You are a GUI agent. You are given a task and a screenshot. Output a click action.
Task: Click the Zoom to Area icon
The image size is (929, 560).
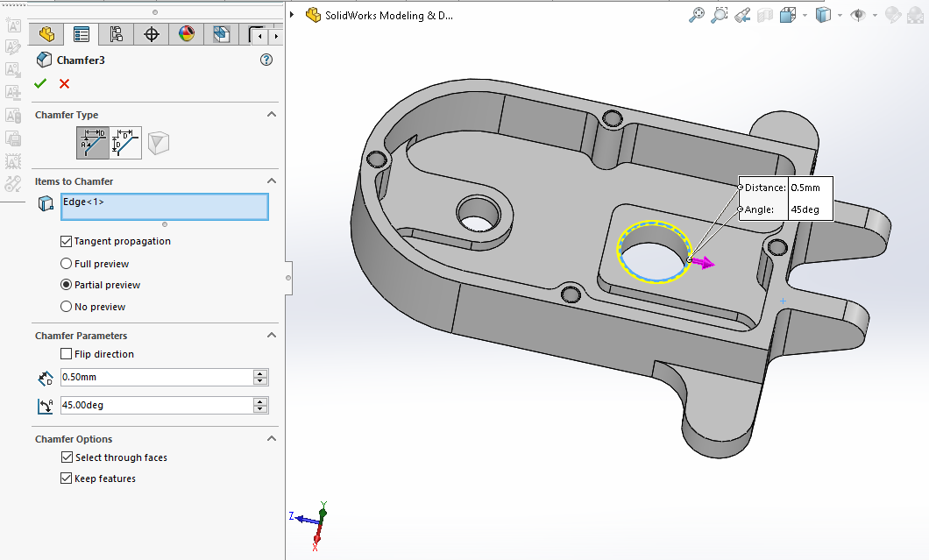coord(720,15)
